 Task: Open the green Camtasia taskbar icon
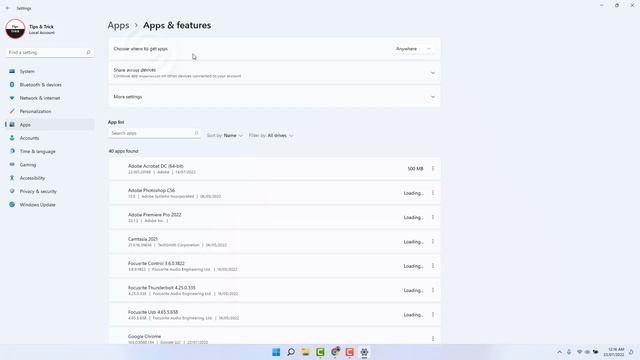click(320, 352)
